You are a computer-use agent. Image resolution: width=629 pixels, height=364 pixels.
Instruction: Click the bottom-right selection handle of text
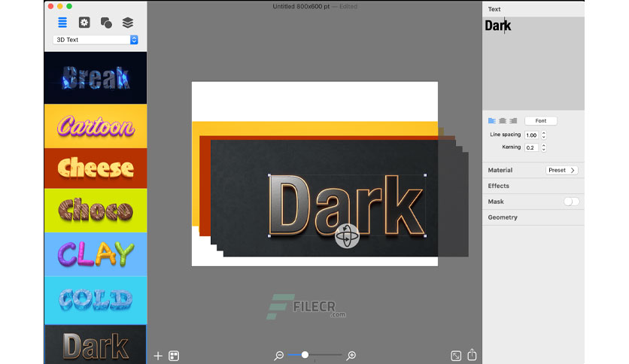tap(425, 236)
